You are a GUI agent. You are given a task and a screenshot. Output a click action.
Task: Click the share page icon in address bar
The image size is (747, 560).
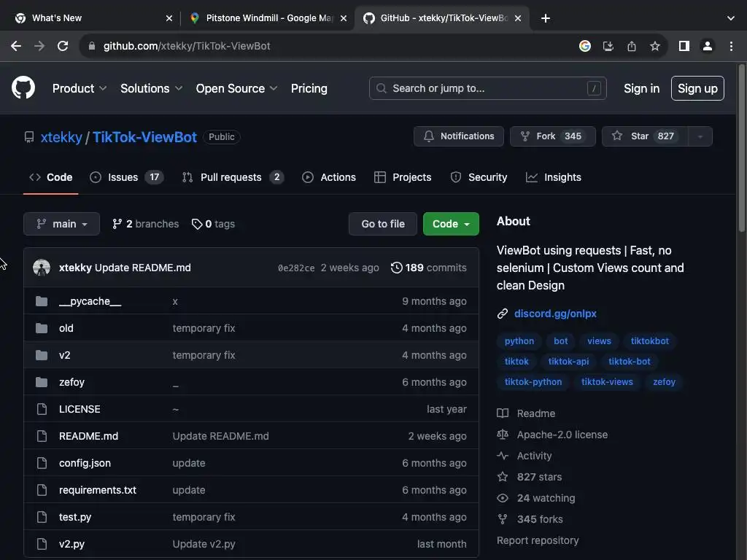click(x=632, y=46)
